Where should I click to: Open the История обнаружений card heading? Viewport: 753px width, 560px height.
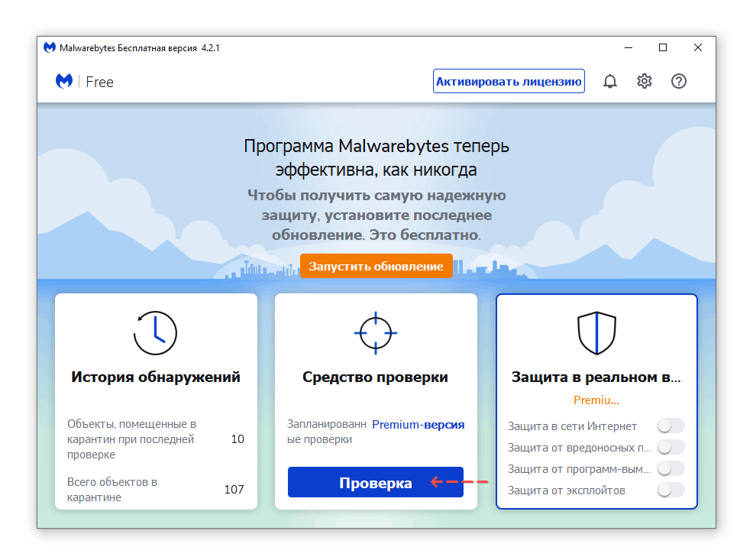[156, 377]
